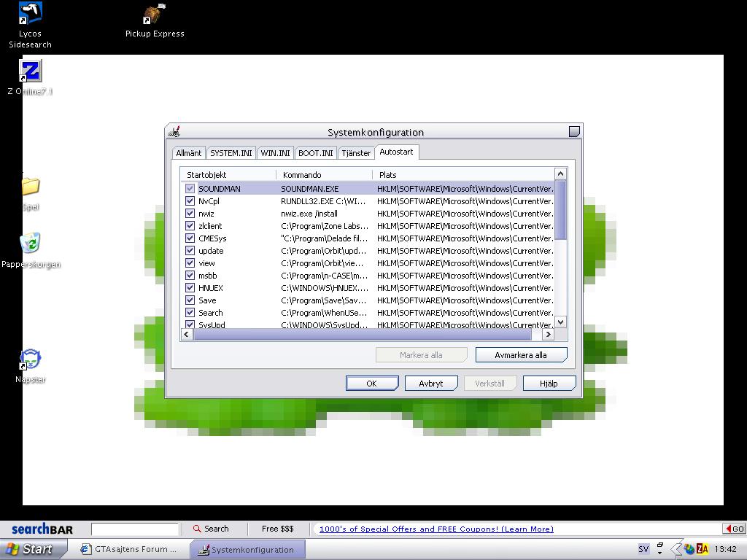The image size is (747, 560).
Task: Click horizontal scroll left arrow
Action: [x=187, y=334]
